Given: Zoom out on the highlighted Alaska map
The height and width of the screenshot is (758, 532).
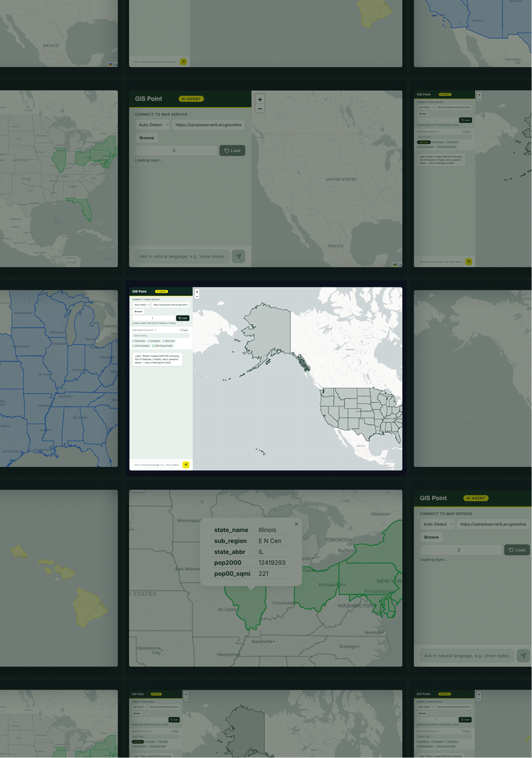Looking at the screenshot, I should click(x=197, y=296).
